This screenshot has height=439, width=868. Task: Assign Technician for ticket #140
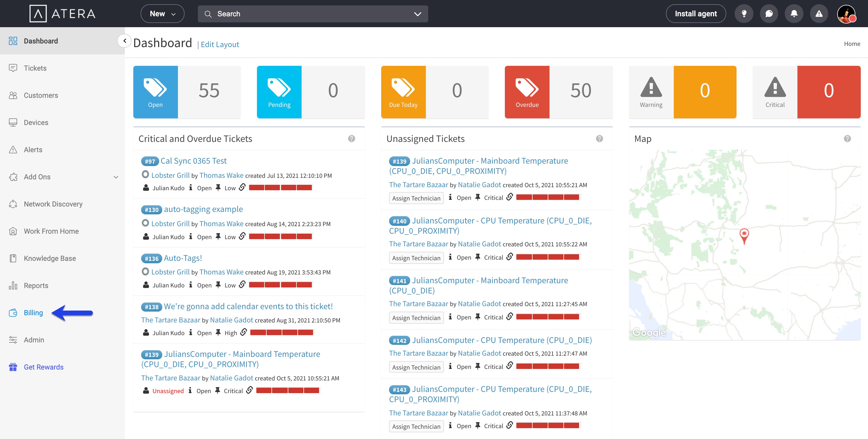tap(416, 258)
